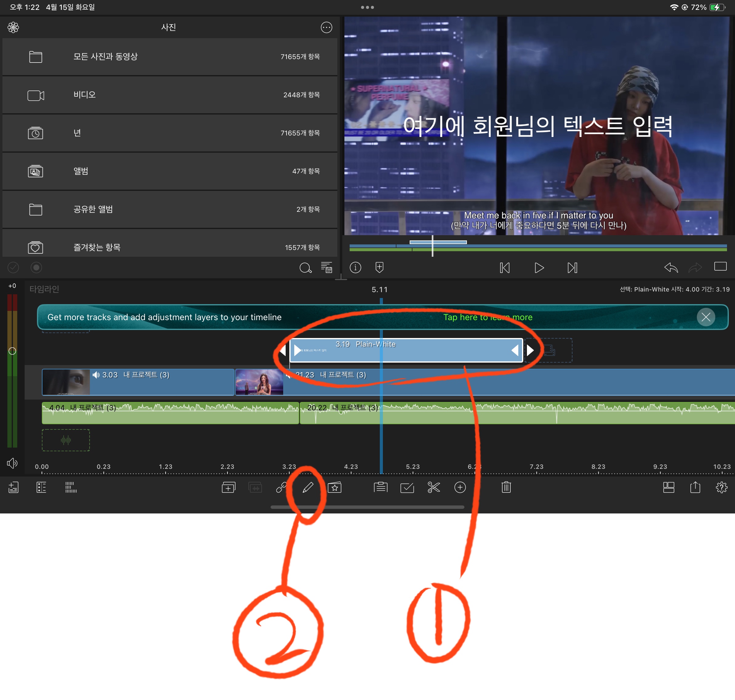This screenshot has width=735, height=700.
Task: Open the 비디오 library category
Action: (x=170, y=95)
